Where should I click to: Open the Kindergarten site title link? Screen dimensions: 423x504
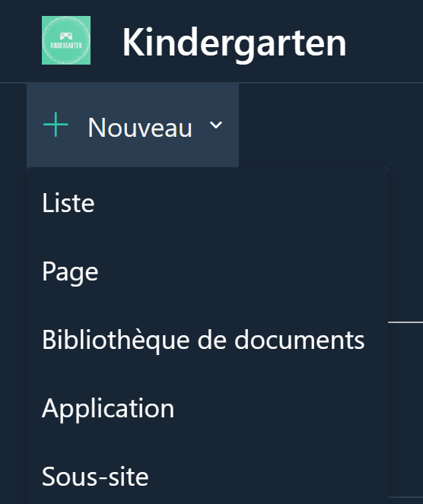tap(234, 43)
